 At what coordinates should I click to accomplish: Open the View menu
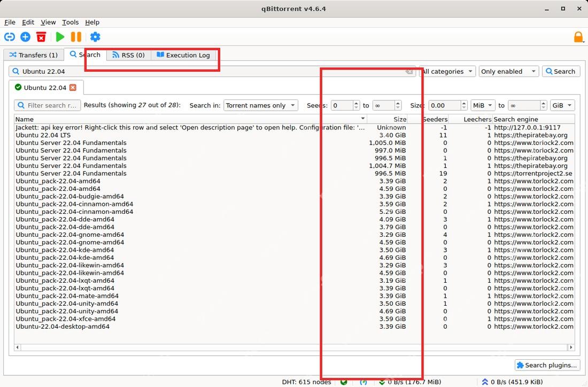click(x=48, y=22)
